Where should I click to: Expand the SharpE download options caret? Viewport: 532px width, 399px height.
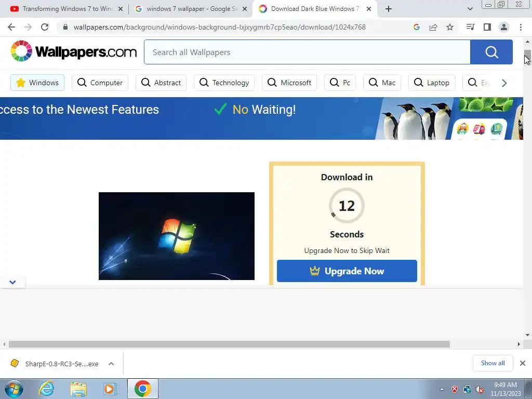pyautogui.click(x=111, y=364)
